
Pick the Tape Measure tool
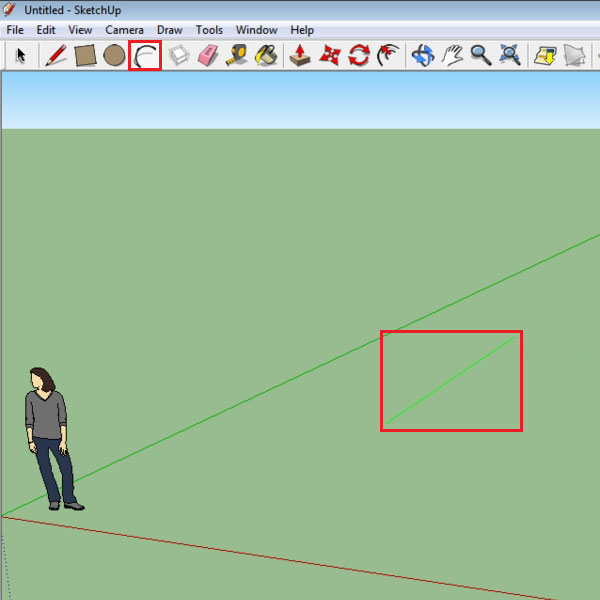(x=236, y=55)
